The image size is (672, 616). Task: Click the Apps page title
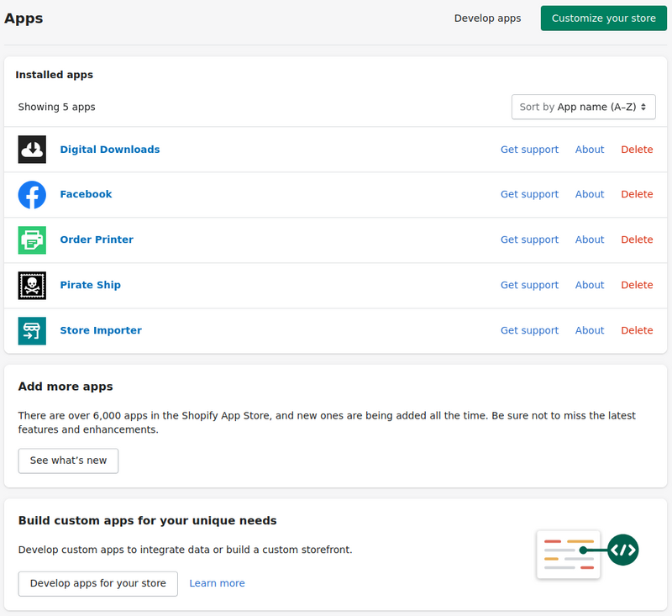24,18
